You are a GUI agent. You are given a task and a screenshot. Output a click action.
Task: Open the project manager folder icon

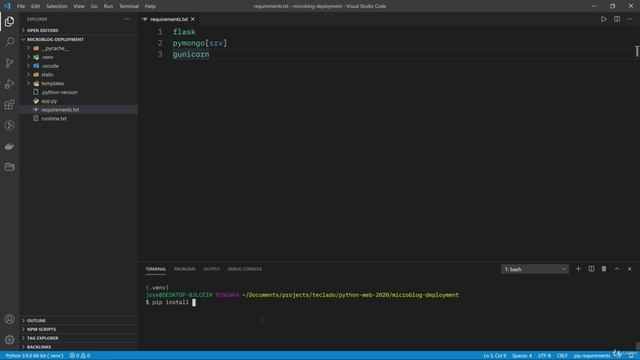coord(9,167)
